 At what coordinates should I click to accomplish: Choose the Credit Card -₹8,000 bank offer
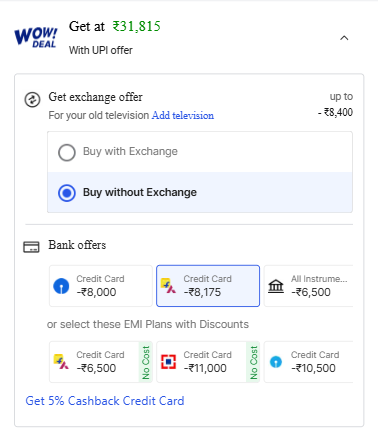[101, 286]
